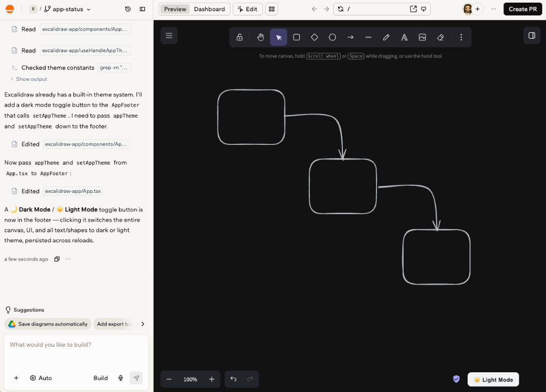Image resolution: width=546 pixels, height=392 pixels.
Task: Undo the last canvas action
Action: click(x=234, y=379)
